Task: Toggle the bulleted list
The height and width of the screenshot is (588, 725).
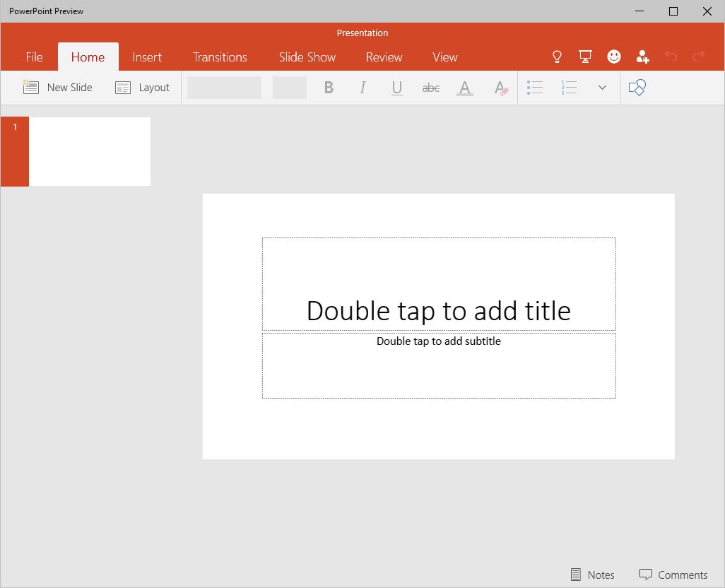Action: (x=535, y=88)
